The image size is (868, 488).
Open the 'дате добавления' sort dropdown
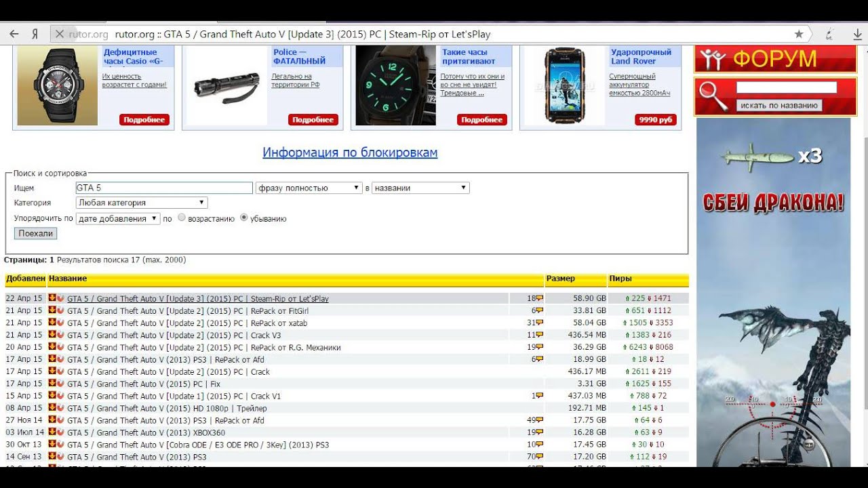pos(118,218)
